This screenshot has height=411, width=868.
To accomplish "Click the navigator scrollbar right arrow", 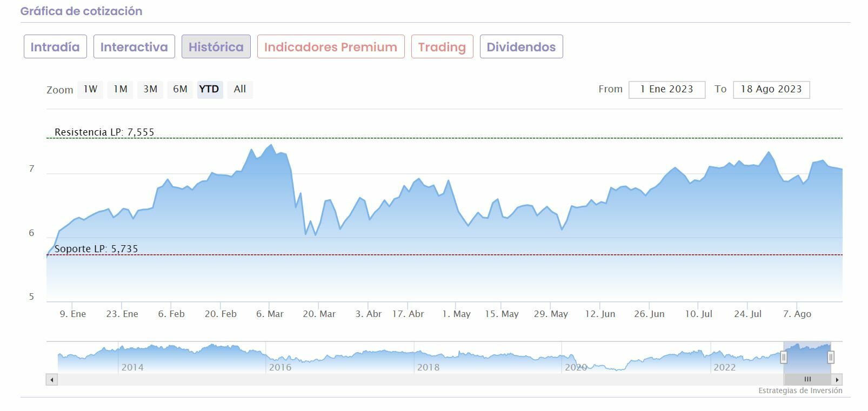I will tap(837, 380).
